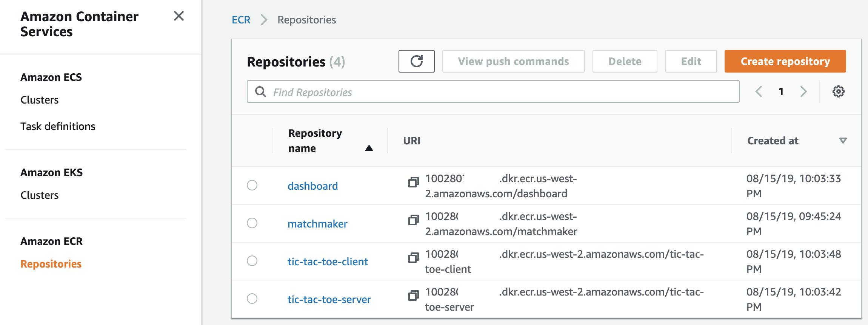Open Task definitions in sidebar
Screen dimensions: 868x325
tap(58, 126)
